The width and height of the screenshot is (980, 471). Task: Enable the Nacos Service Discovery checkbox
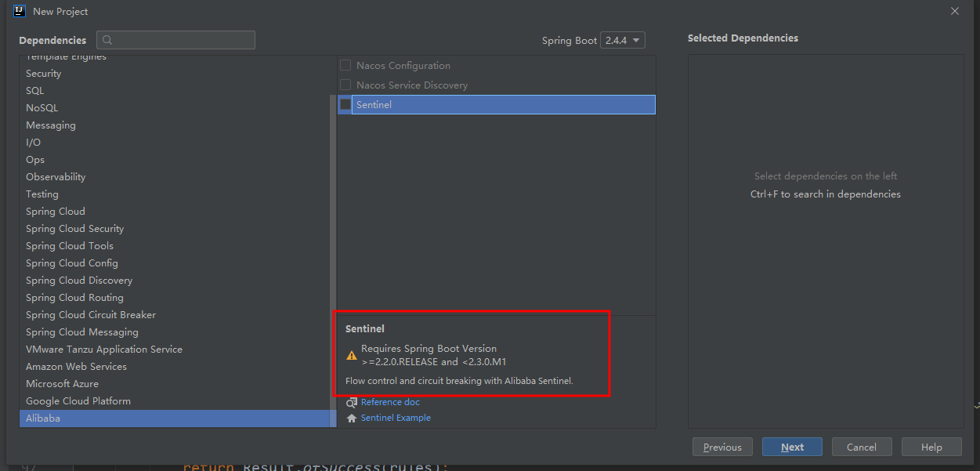click(345, 85)
